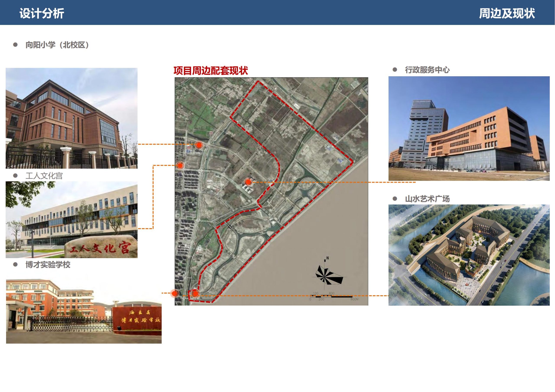The width and height of the screenshot is (555, 392).
Task: Open the 行政服务中心 building photo
Action: (x=469, y=128)
